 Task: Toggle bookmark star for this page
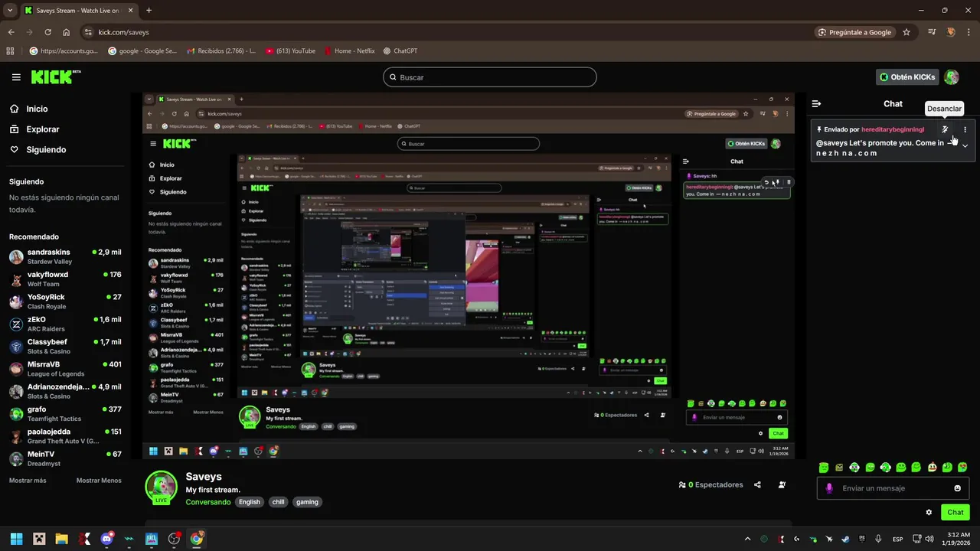pyautogui.click(x=906, y=32)
